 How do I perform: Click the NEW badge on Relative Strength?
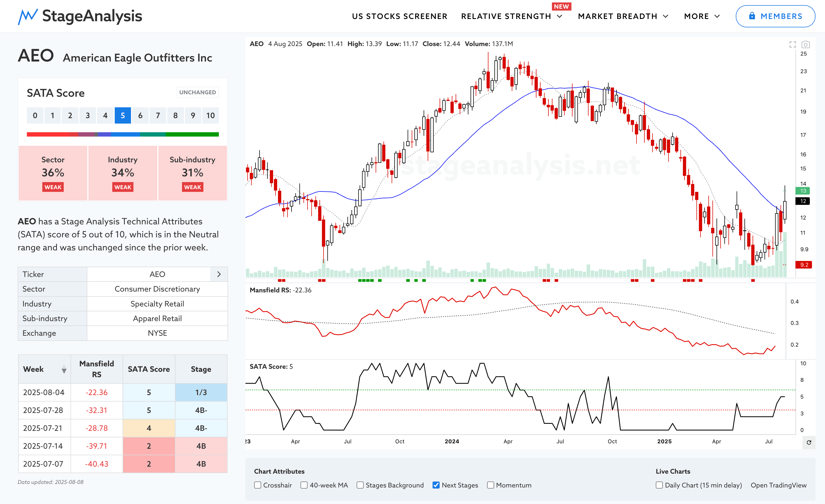coord(561,7)
